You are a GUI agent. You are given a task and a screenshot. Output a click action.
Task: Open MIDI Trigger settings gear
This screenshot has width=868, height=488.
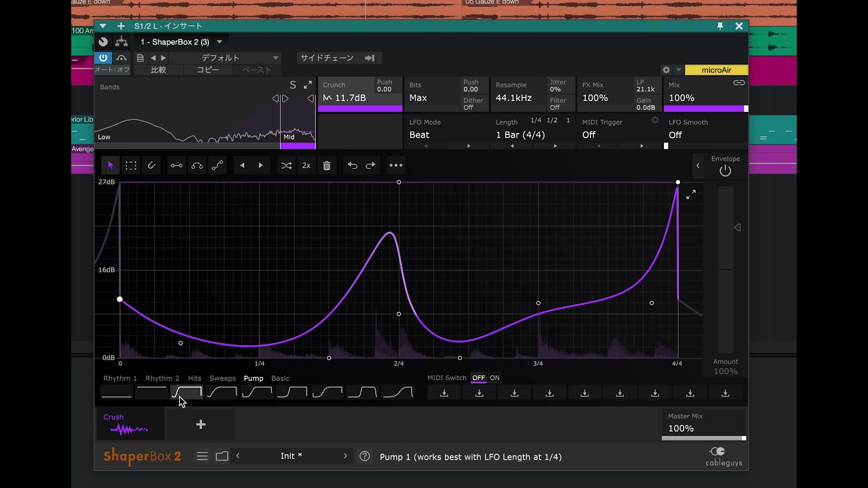click(x=655, y=120)
